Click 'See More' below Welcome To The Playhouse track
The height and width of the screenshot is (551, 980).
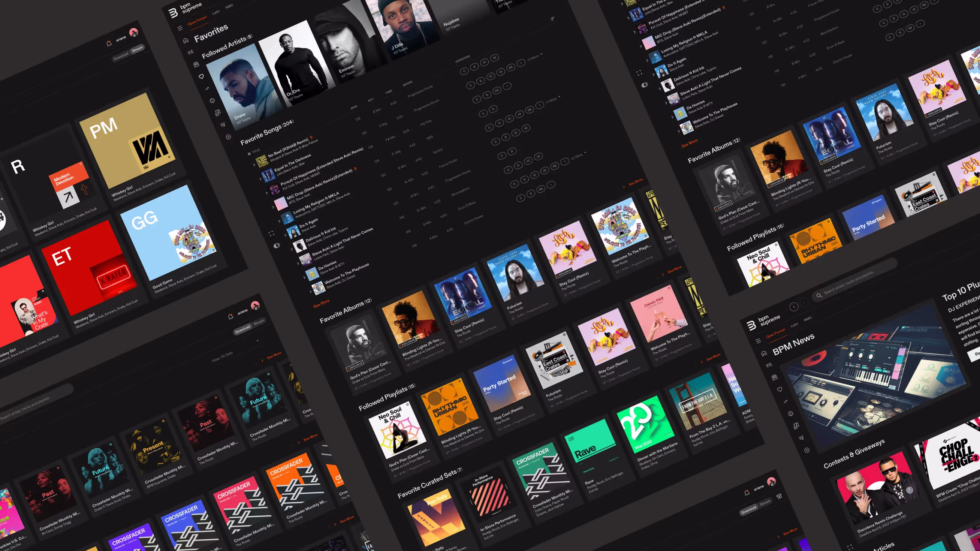click(321, 303)
